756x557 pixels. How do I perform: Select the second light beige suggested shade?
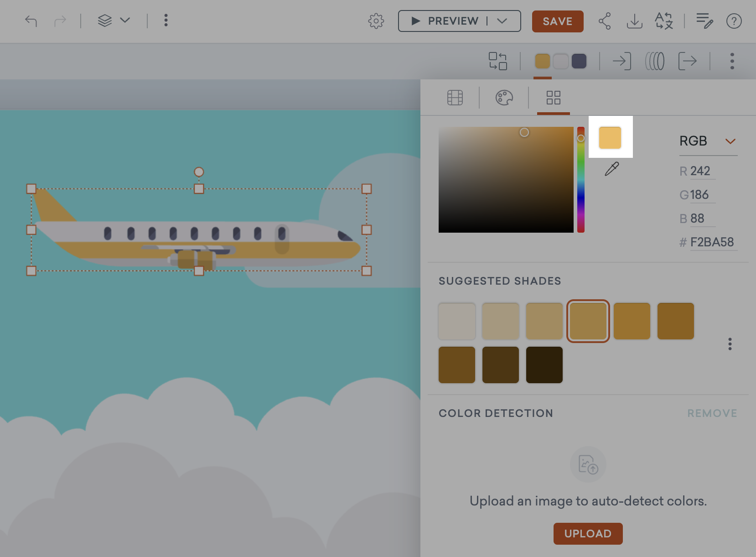[501, 321]
